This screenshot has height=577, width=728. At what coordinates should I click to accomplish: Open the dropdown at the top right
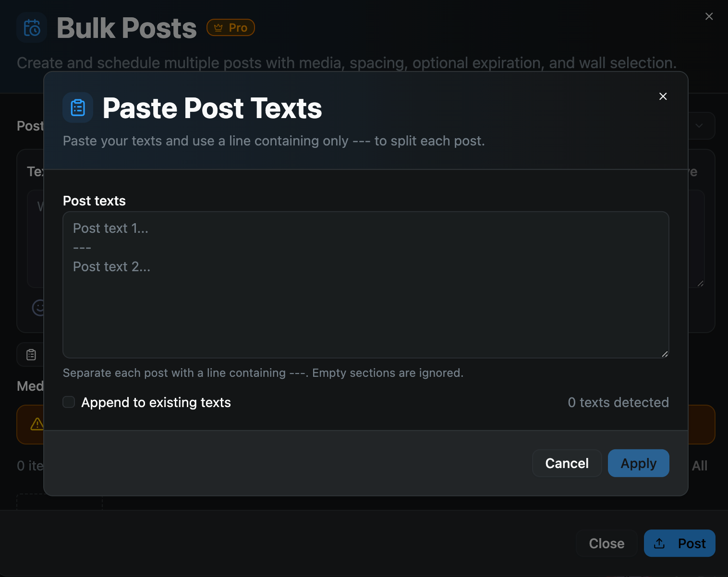699,126
